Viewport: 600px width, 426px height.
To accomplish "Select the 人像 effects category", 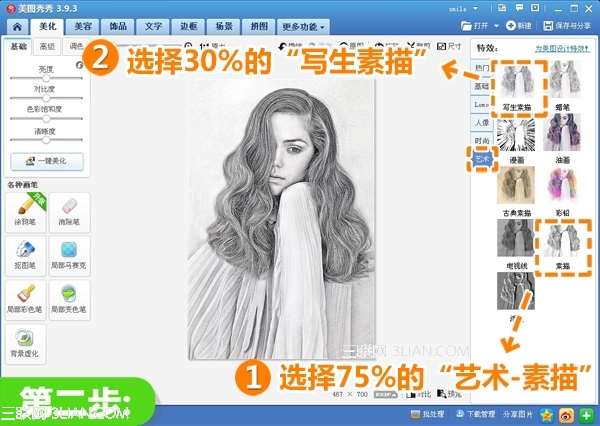I will 482,122.
